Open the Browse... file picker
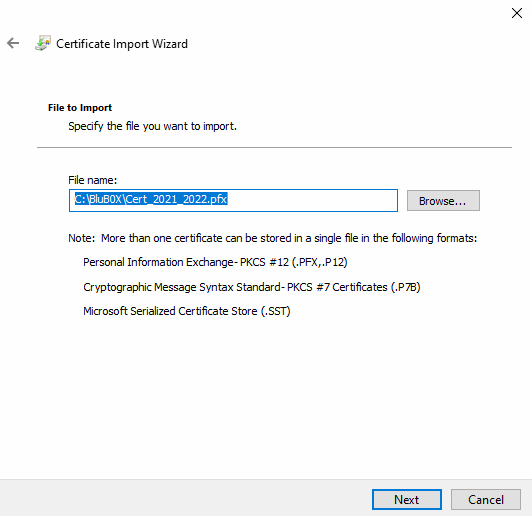This screenshot has width=532, height=516. (443, 200)
